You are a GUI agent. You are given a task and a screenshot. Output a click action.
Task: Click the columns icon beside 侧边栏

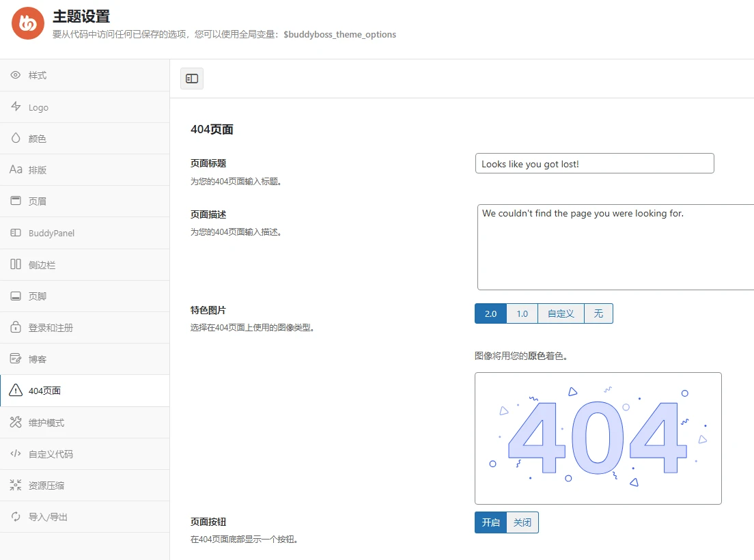coord(16,264)
